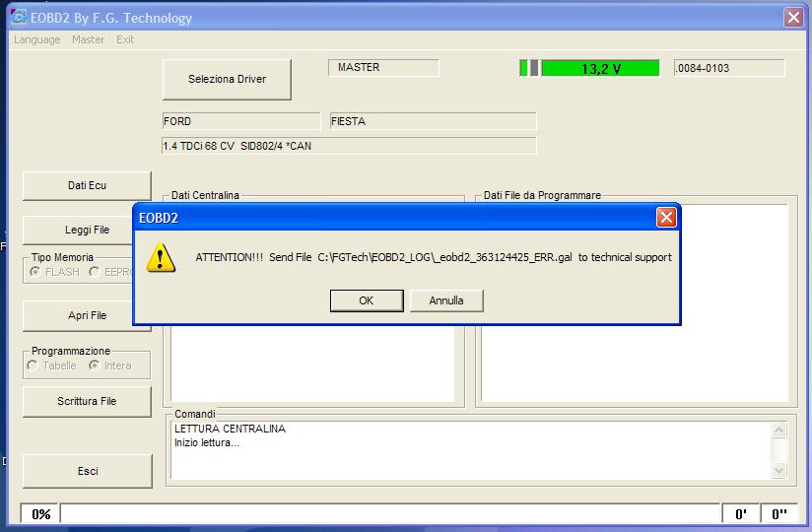This screenshot has height=532, width=812.
Task: Click the Leggi File button
Action: (78, 230)
